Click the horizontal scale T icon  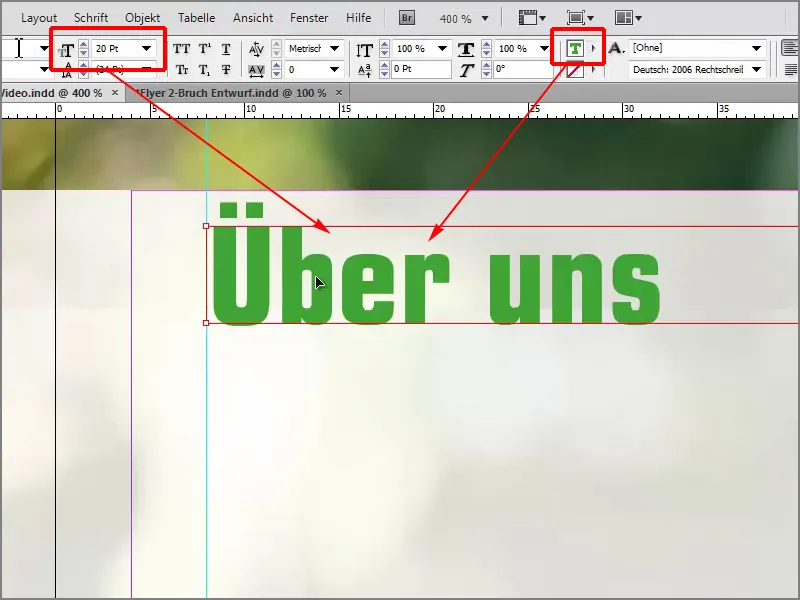click(466, 49)
